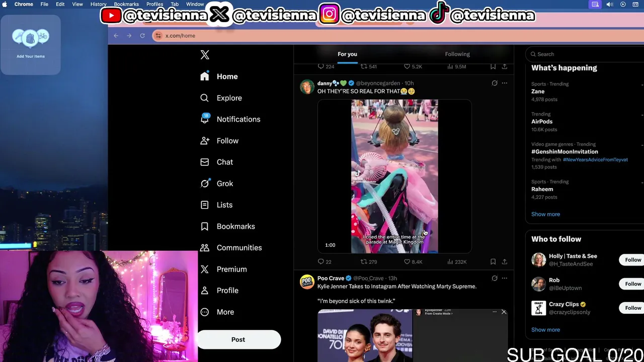Follow Rob @iBeUptown
Image resolution: width=644 pixels, height=362 pixels.
click(632, 284)
